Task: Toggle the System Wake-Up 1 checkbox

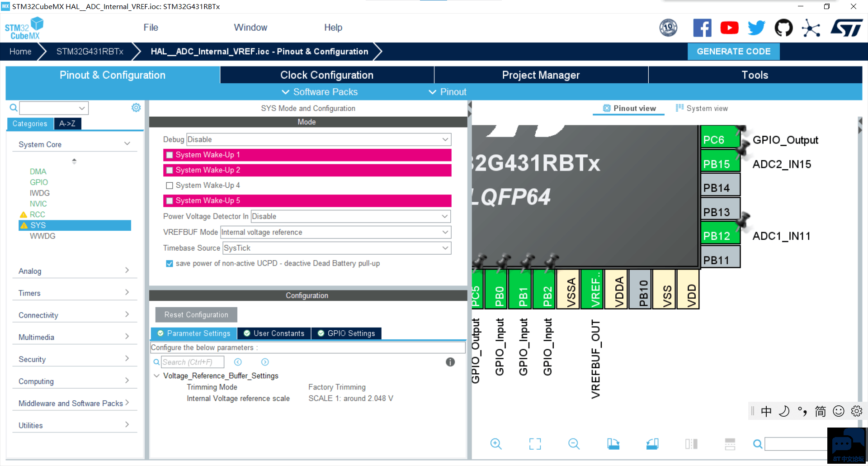Action: click(170, 155)
